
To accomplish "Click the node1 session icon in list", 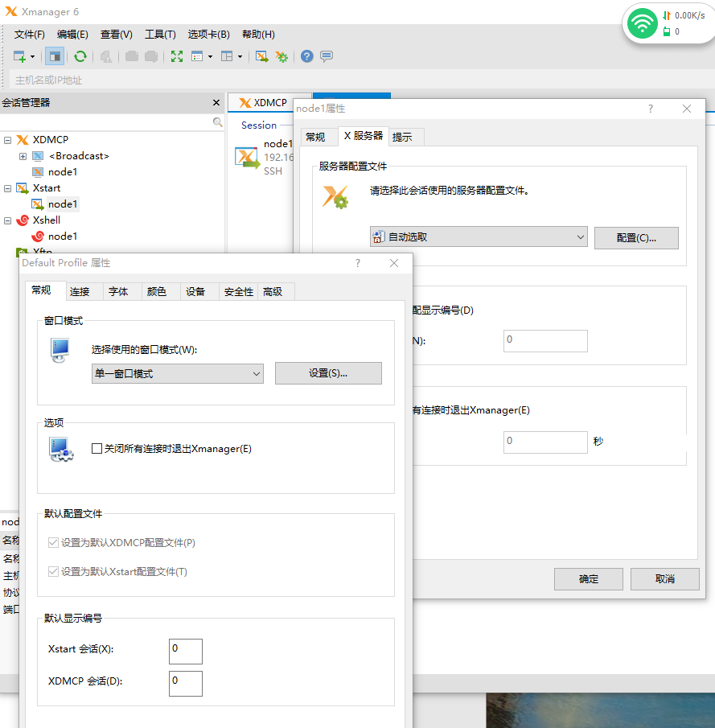I will coord(247,158).
